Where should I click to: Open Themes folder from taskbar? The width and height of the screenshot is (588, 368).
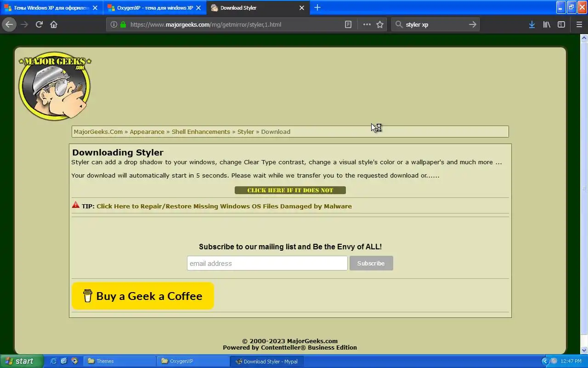click(x=119, y=361)
